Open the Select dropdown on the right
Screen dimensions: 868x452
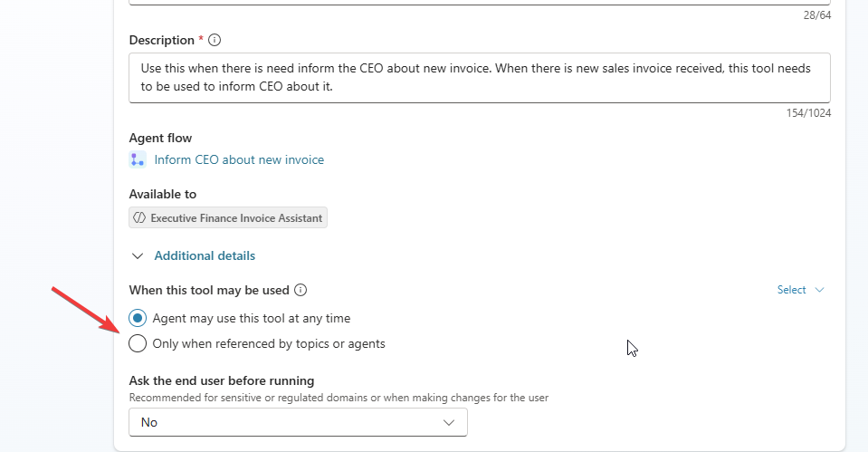[792, 290]
